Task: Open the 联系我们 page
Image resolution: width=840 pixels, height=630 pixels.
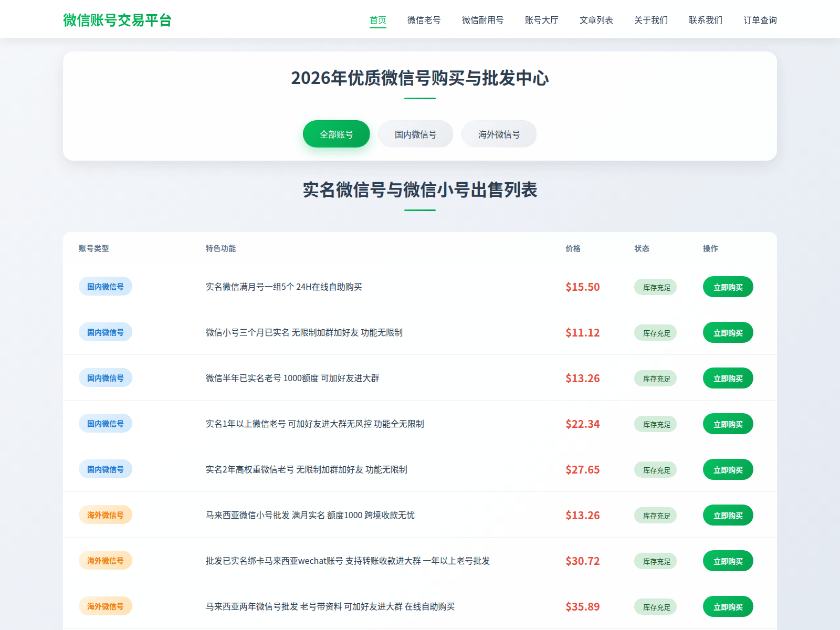Action: click(705, 20)
